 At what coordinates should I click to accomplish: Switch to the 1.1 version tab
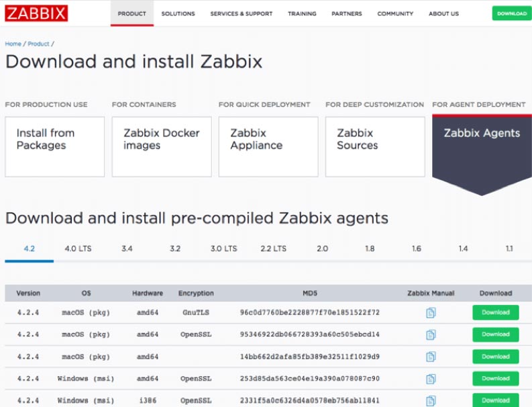[x=509, y=248]
